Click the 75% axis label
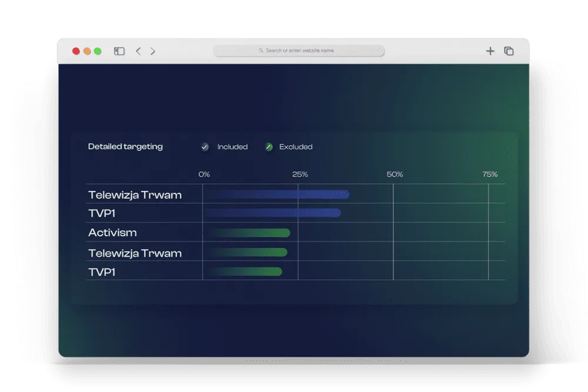The image size is (588, 392). pos(490,175)
